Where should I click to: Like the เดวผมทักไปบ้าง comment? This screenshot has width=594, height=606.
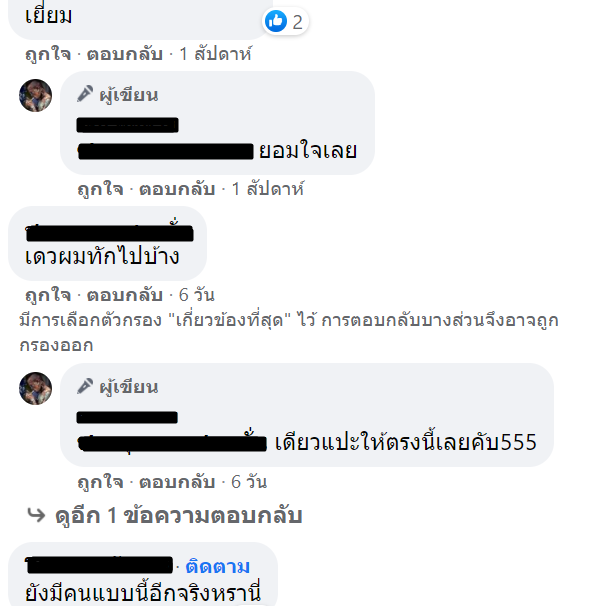[48, 295]
